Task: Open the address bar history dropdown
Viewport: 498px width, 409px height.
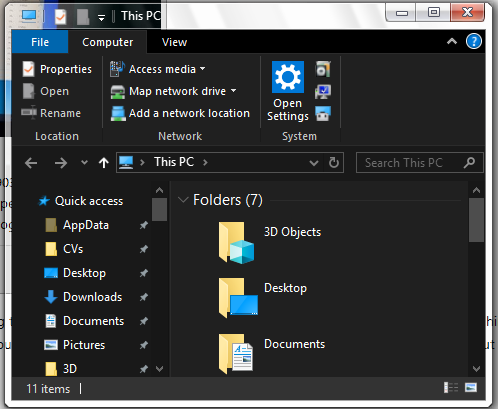Action: 313,163
